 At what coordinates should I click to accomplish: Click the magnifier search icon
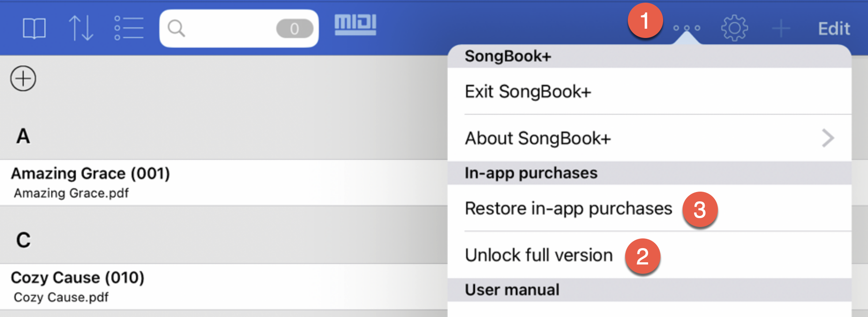176,28
